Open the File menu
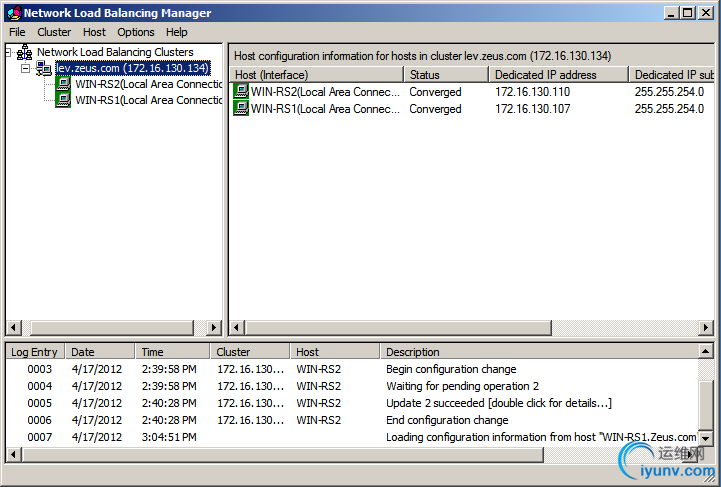 [x=17, y=32]
